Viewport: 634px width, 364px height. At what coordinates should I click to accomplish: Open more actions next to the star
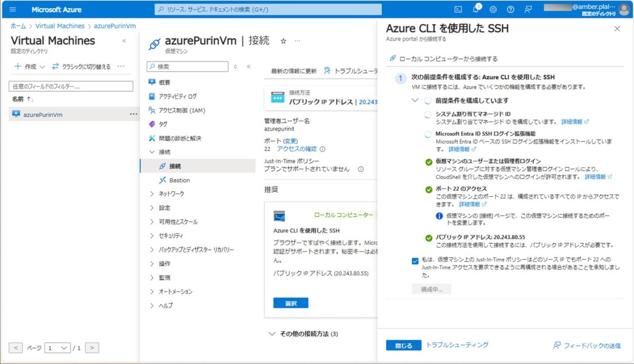[297, 41]
